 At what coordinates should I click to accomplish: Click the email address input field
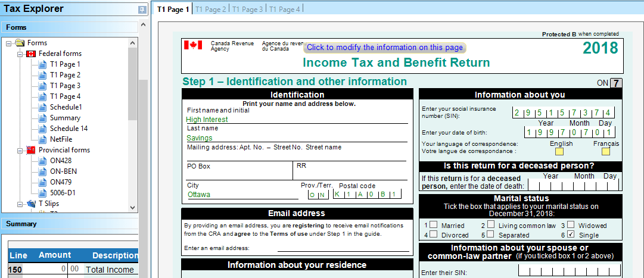click(343, 248)
